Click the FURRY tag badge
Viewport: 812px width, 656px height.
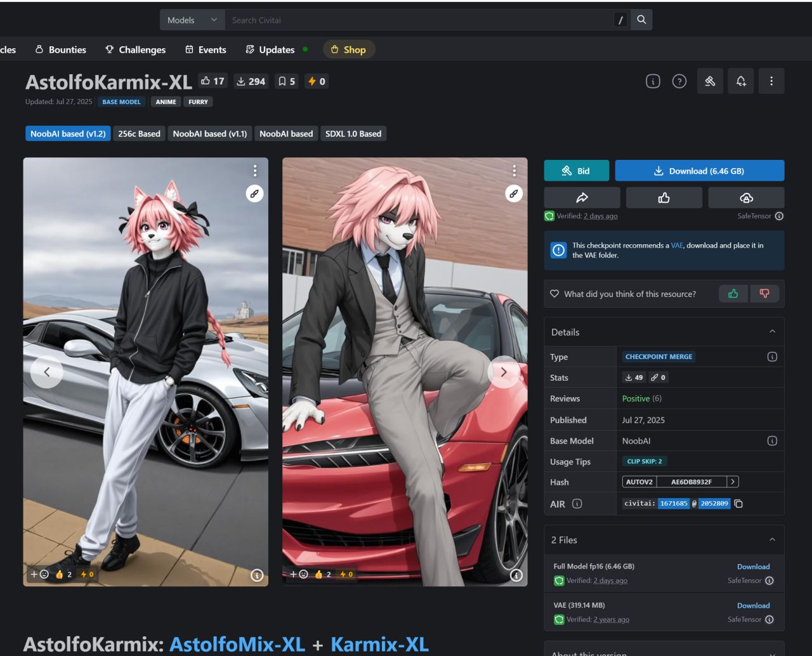(x=199, y=102)
